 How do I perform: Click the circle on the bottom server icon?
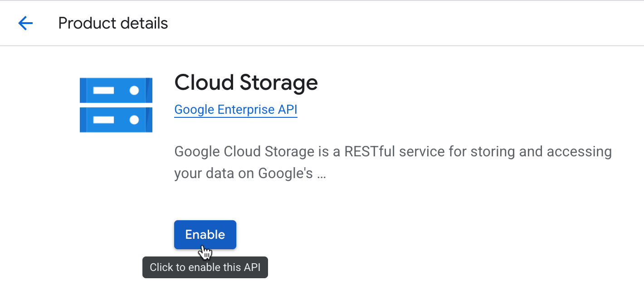[134, 120]
